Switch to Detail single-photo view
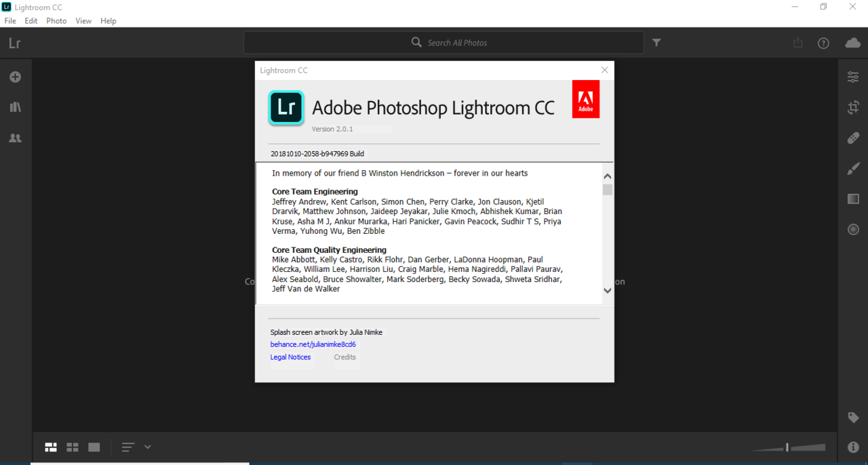Image resolution: width=868 pixels, height=465 pixels. point(94,447)
